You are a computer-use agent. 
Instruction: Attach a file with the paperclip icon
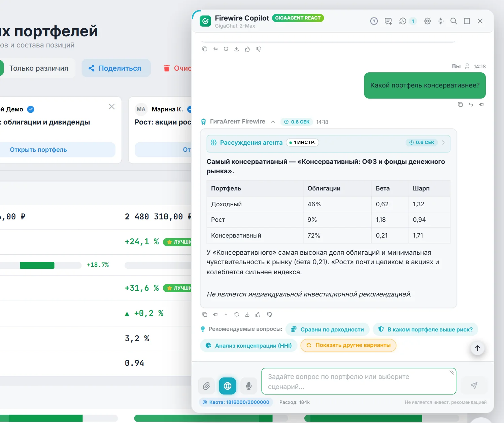tap(206, 386)
